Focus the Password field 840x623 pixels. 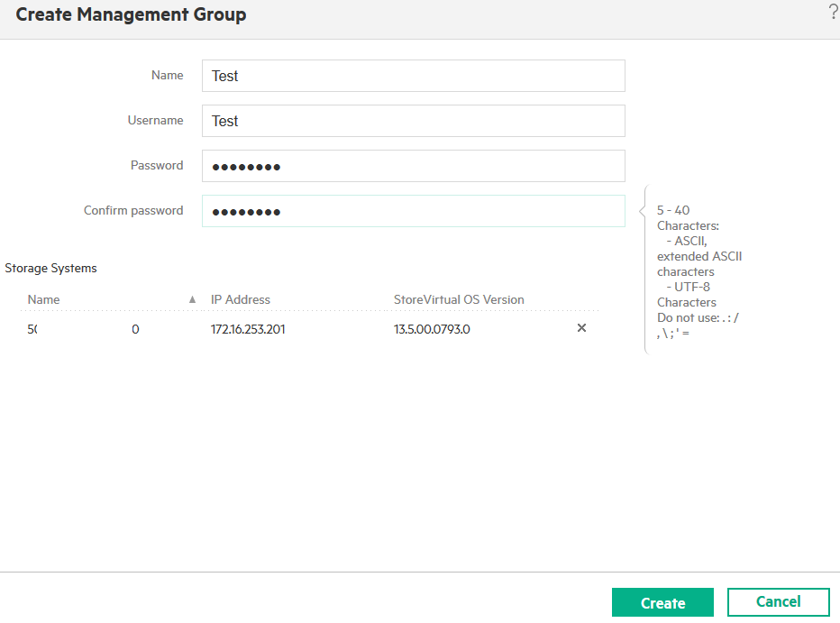413,166
